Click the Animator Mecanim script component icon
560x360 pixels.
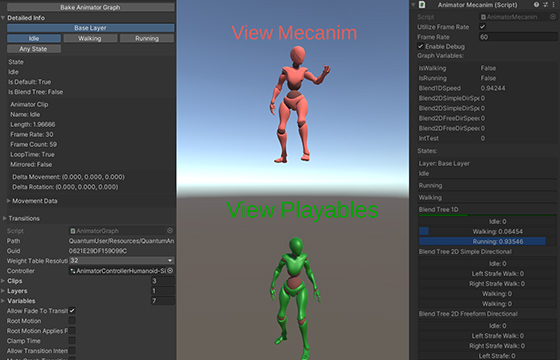(422, 5)
